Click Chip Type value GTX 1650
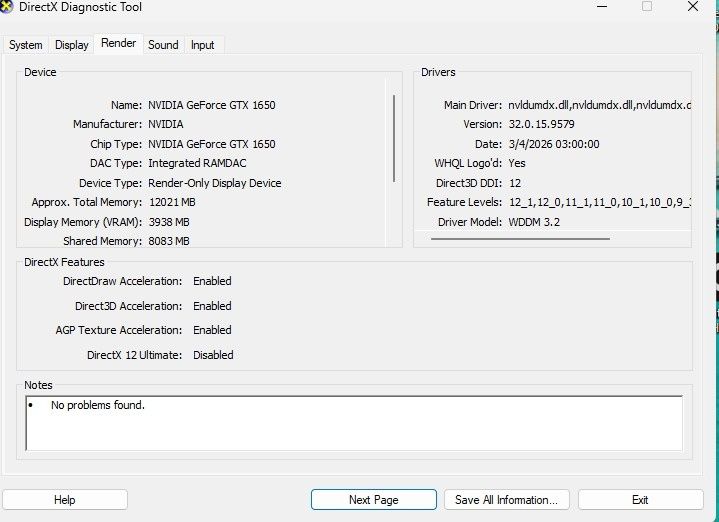 coord(212,144)
